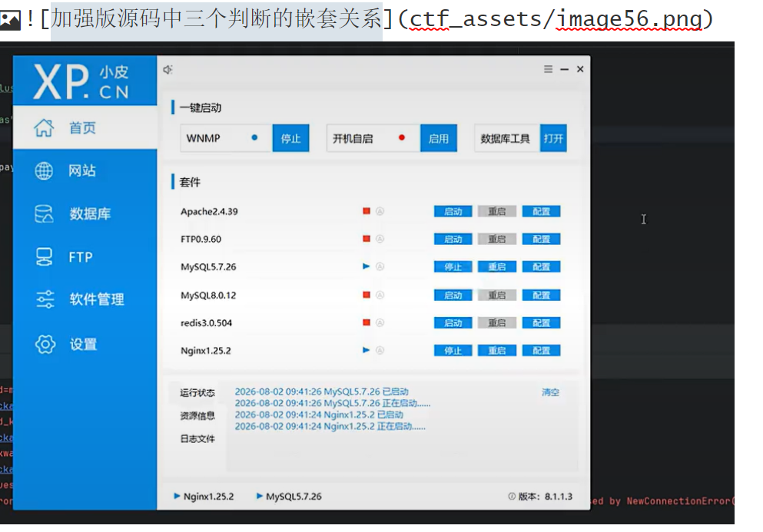This screenshot has width=763, height=532.
Task: Click the house icon beside 首页
Action: click(44, 127)
